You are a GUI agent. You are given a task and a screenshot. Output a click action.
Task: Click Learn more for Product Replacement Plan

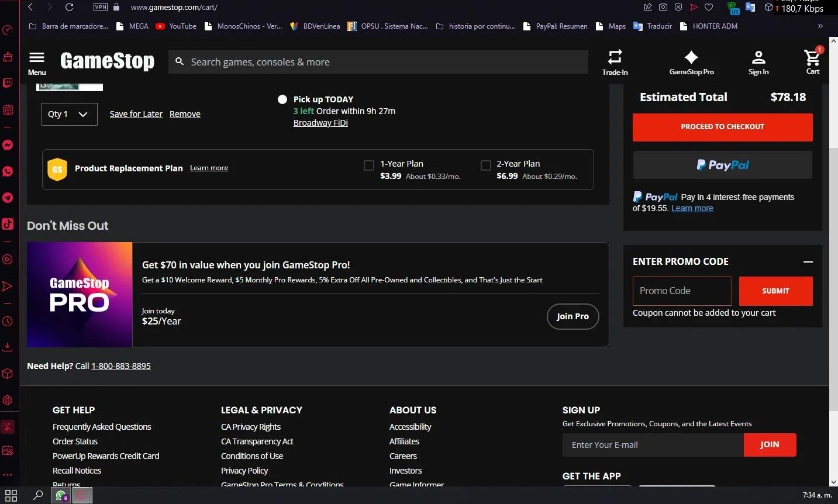point(209,168)
